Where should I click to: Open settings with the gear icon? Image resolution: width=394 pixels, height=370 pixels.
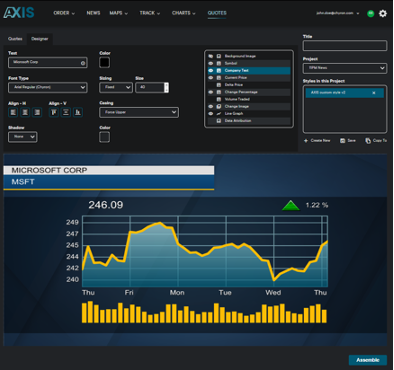click(x=383, y=13)
